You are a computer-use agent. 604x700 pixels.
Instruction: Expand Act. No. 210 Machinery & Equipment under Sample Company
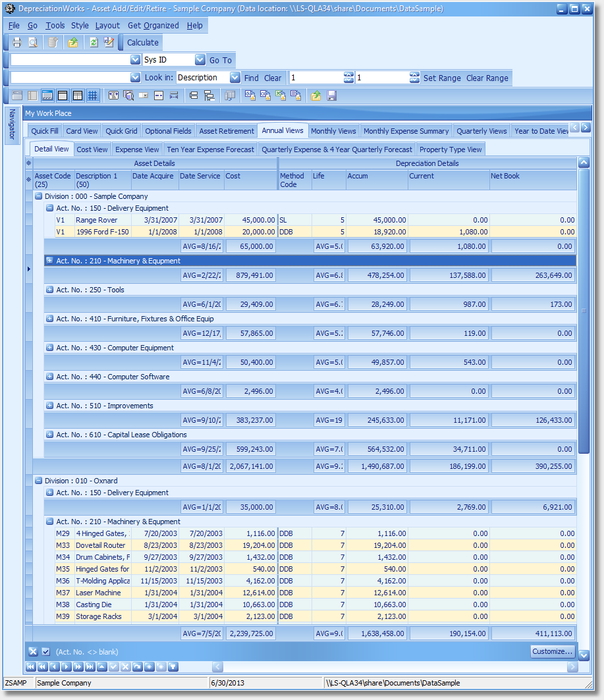pyautogui.click(x=49, y=261)
